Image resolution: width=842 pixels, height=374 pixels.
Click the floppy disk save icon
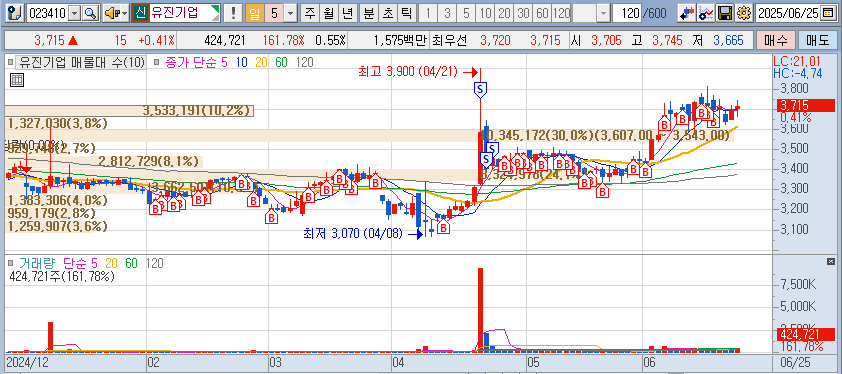click(726, 13)
